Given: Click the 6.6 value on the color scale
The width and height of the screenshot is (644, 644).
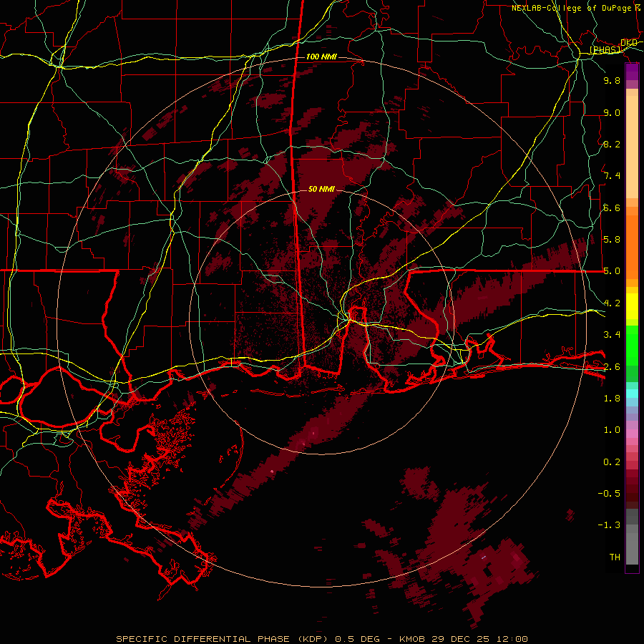Looking at the screenshot, I should [x=612, y=208].
